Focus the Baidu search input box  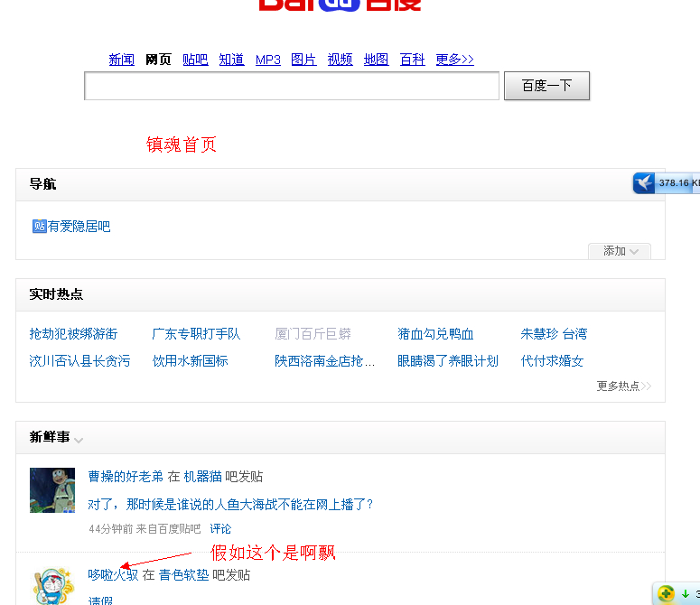coord(292,86)
